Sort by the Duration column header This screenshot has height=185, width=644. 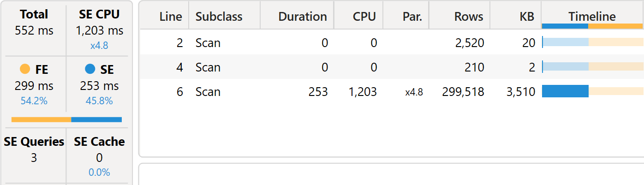point(303,17)
